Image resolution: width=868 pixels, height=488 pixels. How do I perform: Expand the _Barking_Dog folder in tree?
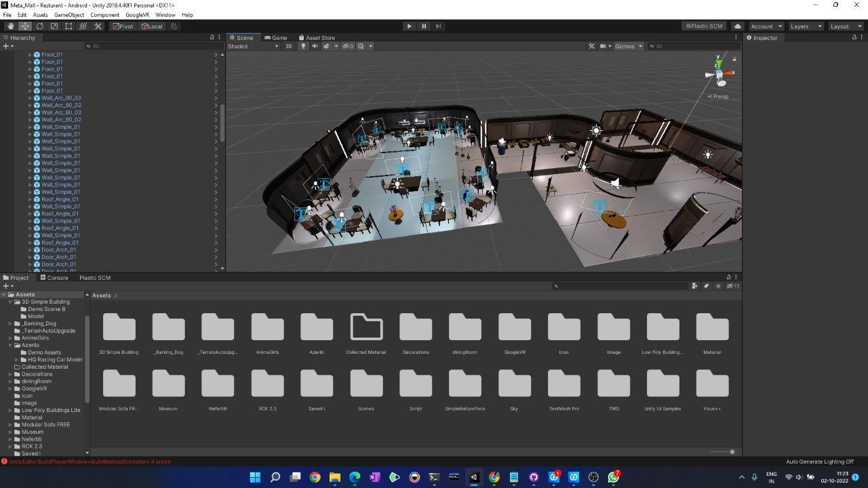tap(10, 323)
